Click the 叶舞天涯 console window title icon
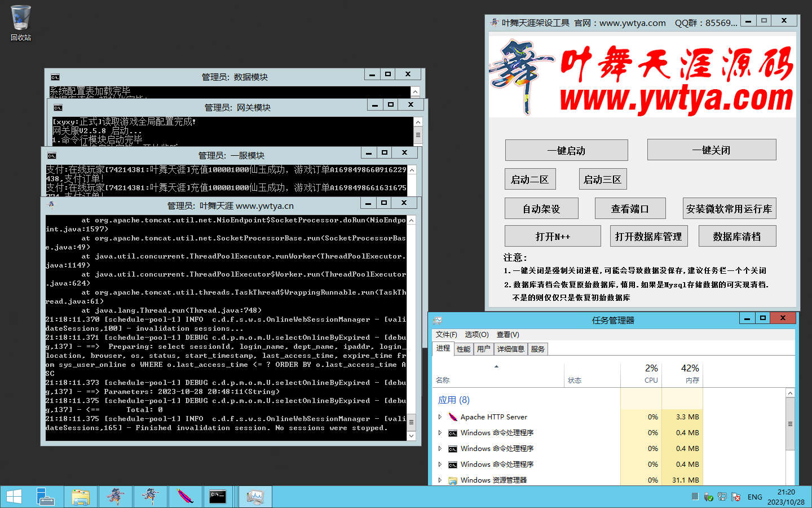 pos(51,205)
